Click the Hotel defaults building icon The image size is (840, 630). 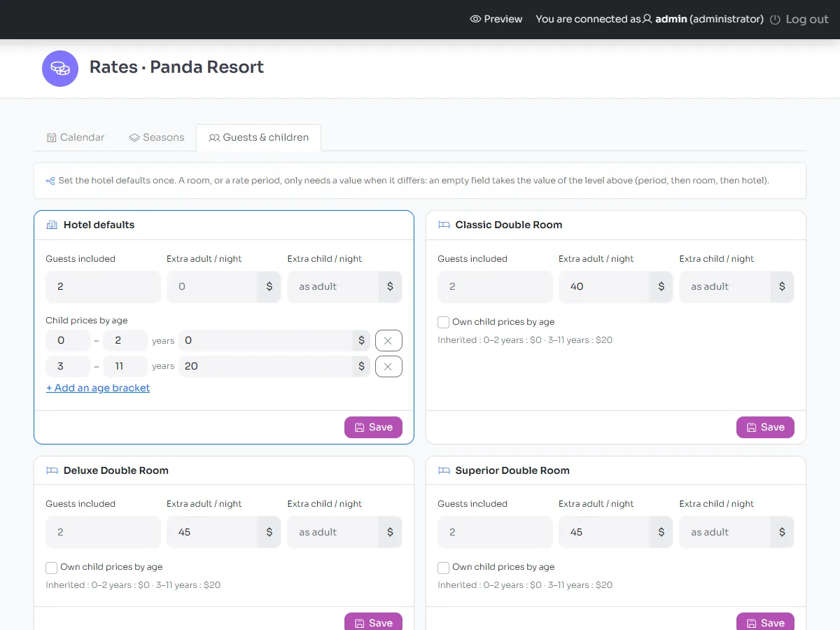pos(52,225)
